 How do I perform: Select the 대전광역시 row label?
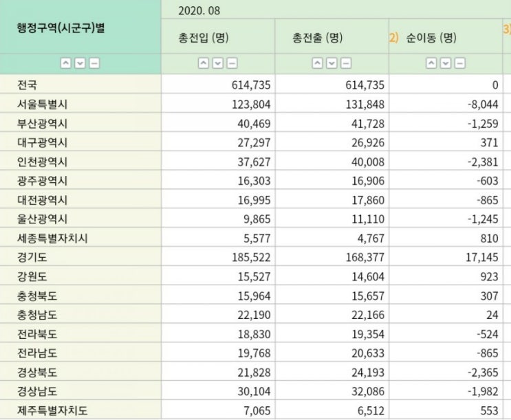pos(42,200)
